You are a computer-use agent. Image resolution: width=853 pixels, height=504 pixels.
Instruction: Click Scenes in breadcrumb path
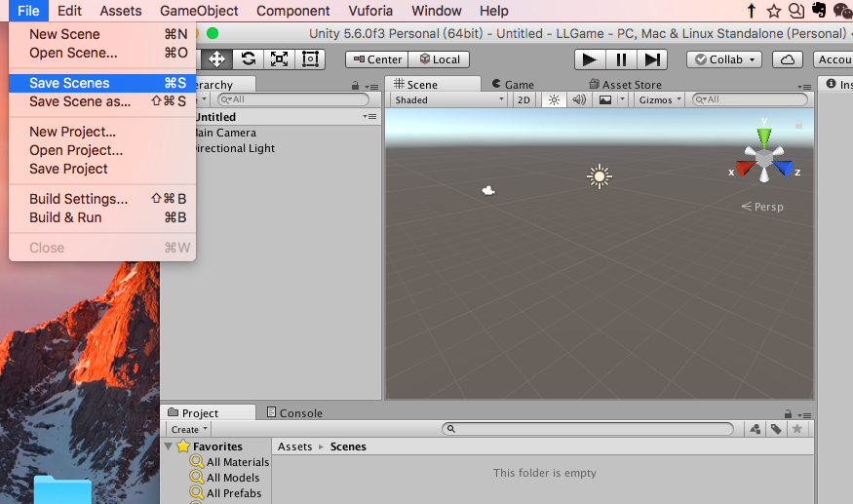348,446
